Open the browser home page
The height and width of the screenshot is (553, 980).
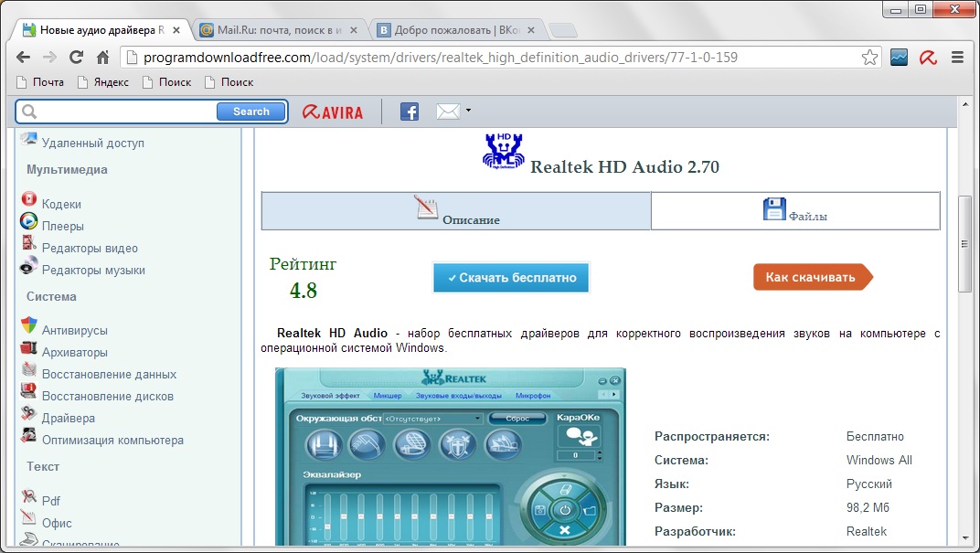tap(103, 58)
